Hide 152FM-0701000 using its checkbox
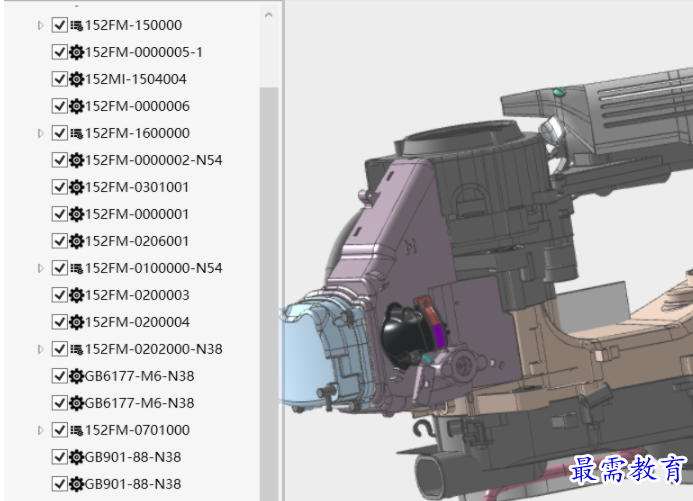The width and height of the screenshot is (693, 501). (x=60, y=430)
